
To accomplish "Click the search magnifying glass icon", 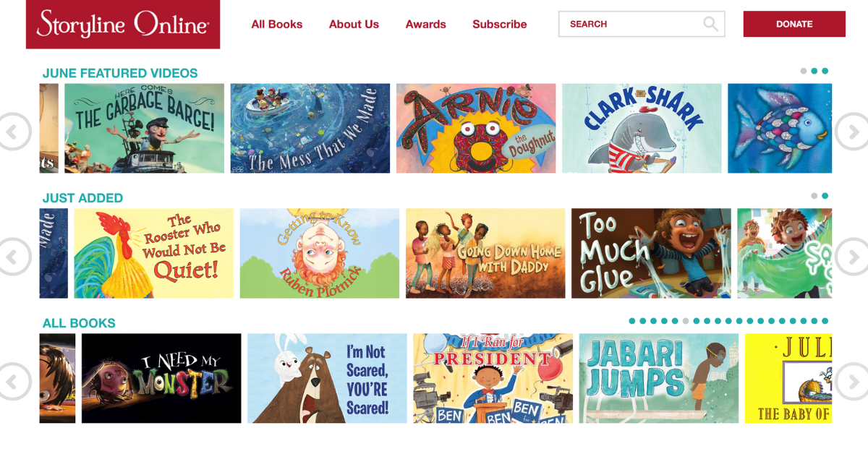I will 711,24.
